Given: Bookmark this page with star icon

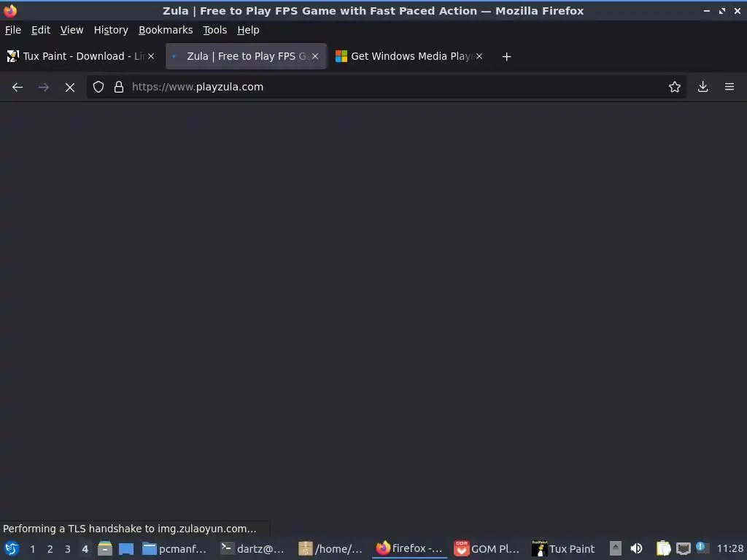Looking at the screenshot, I should click(674, 87).
